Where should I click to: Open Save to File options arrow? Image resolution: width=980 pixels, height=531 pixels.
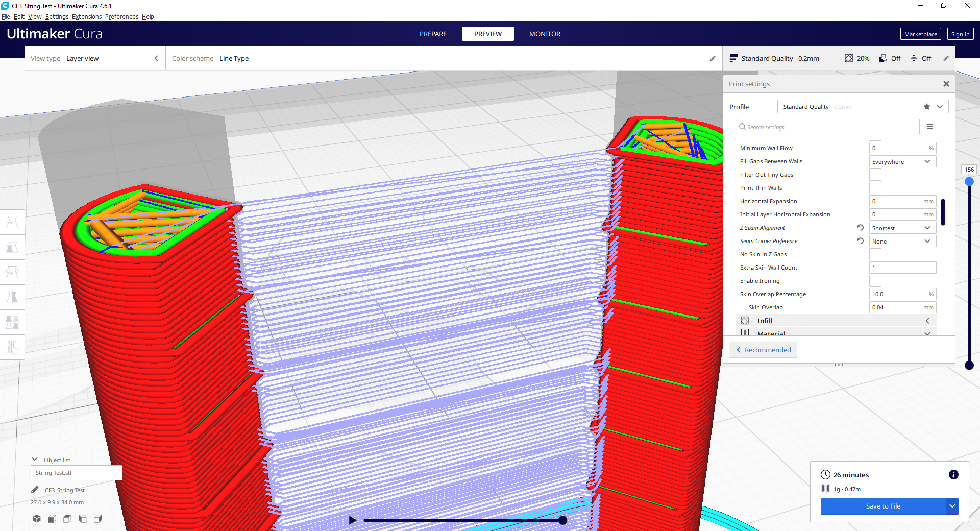pyautogui.click(x=952, y=506)
